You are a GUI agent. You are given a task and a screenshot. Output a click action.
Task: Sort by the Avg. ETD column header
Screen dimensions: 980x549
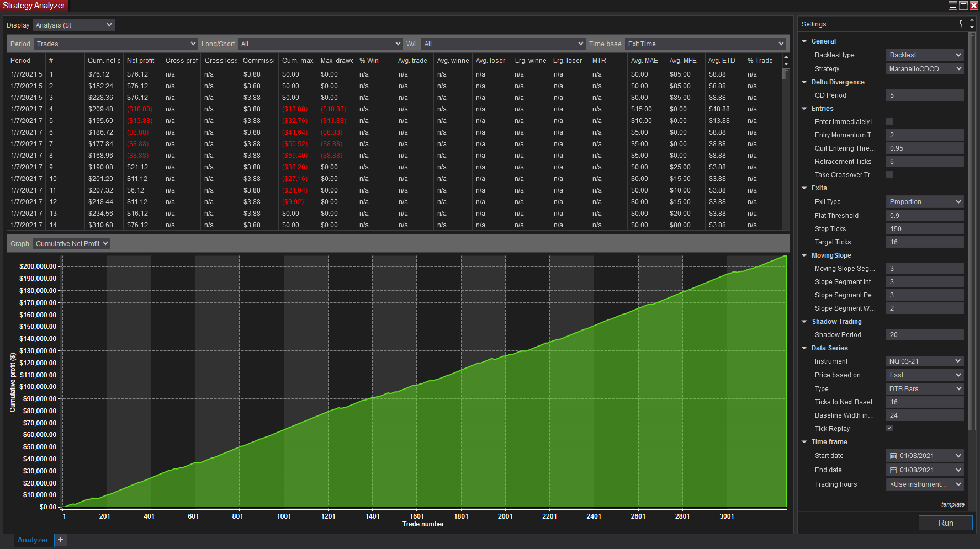[x=724, y=61]
